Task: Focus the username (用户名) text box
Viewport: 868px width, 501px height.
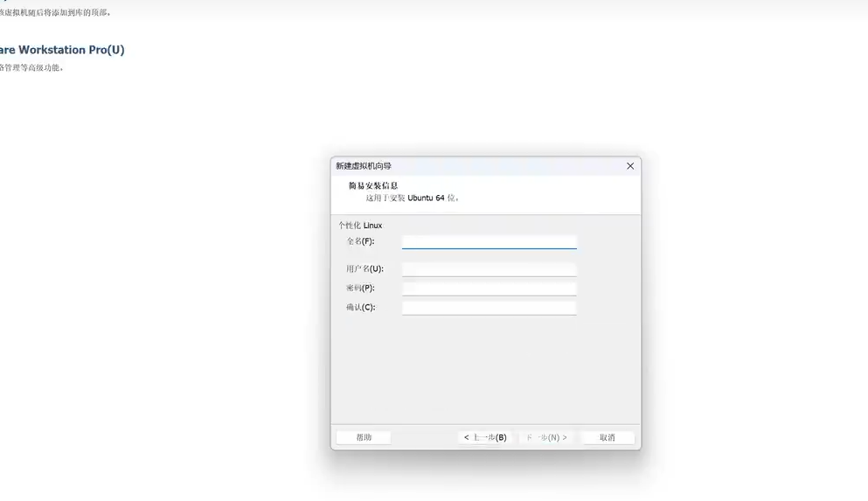Action: (x=489, y=269)
